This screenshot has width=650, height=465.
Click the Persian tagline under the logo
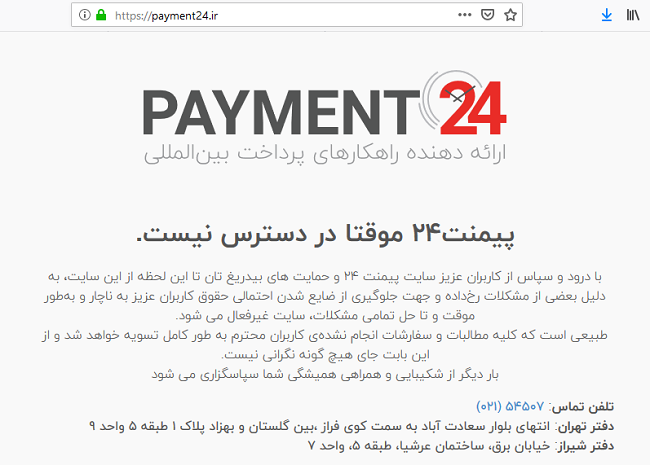click(325, 154)
